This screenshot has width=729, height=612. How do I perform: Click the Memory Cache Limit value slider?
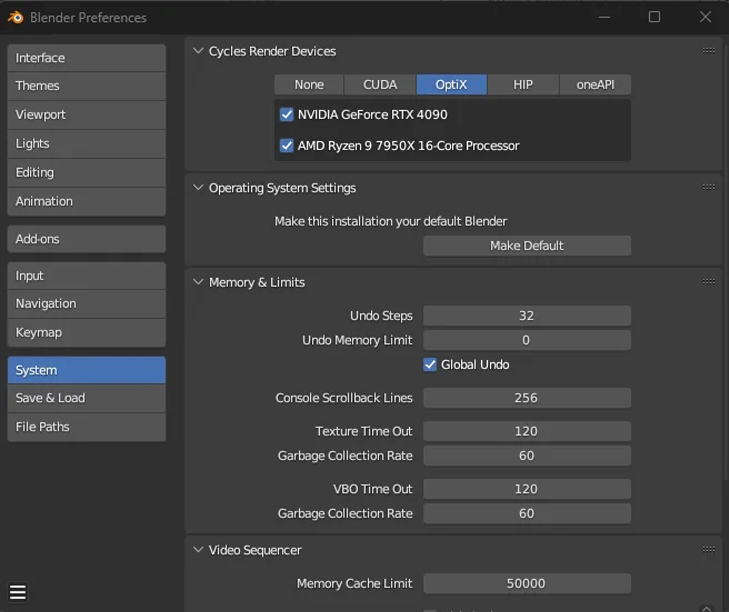(526, 584)
